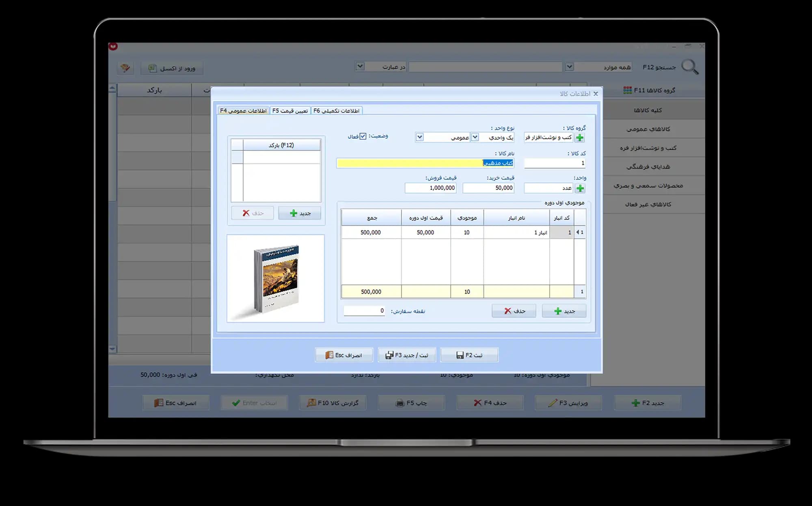Switch to the Price Setting F5 tab
This screenshot has height=506, width=812.
point(290,110)
